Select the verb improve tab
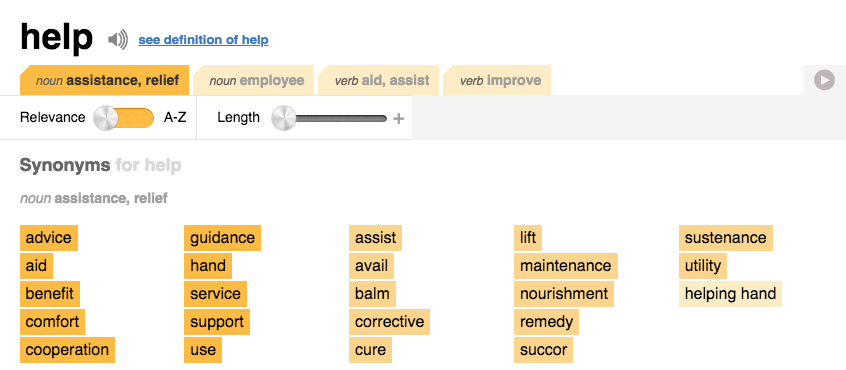Image resolution: width=846 pixels, height=370 pixels. click(x=497, y=80)
